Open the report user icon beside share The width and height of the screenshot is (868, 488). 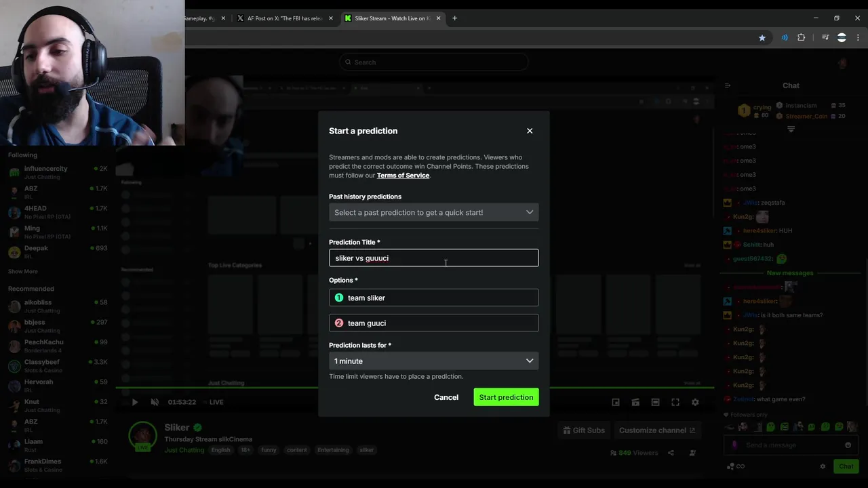pos(692,453)
